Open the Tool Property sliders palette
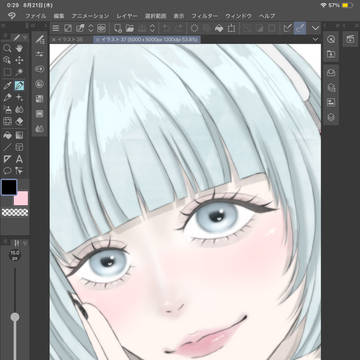The height and width of the screenshot is (360, 360). (40, 54)
